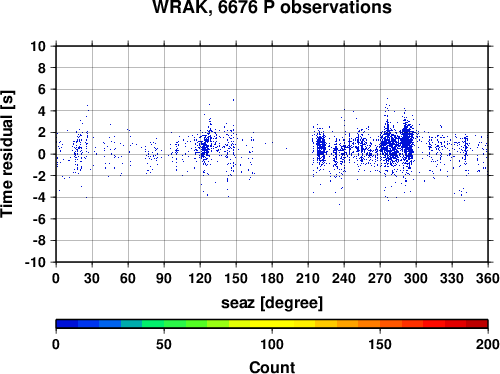Click the 'Time residual [s]' y-axis label
500x374 pixels.
(x=7, y=154)
